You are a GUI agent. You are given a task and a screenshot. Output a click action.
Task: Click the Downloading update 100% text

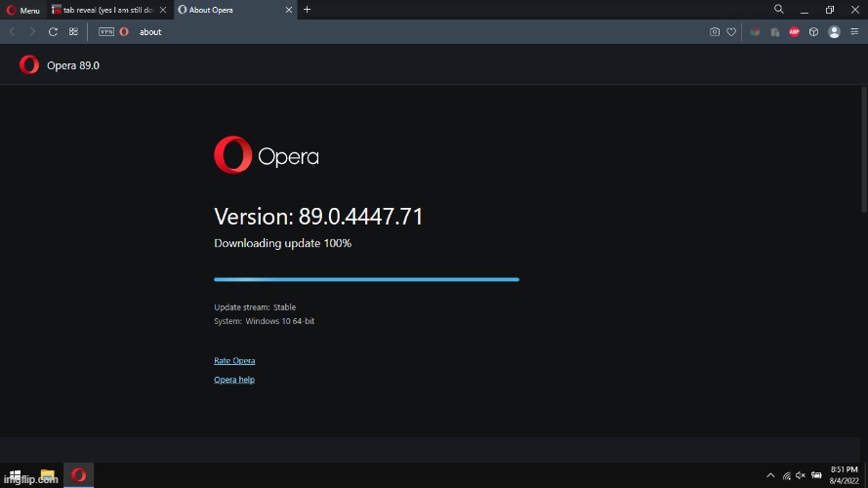282,243
